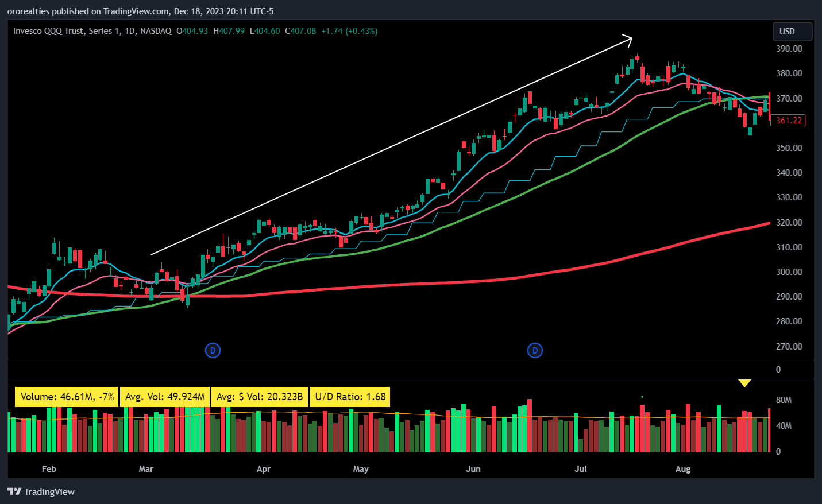The height and width of the screenshot is (504, 822).
Task: Click the C407.08 close price value
Action: [300, 31]
